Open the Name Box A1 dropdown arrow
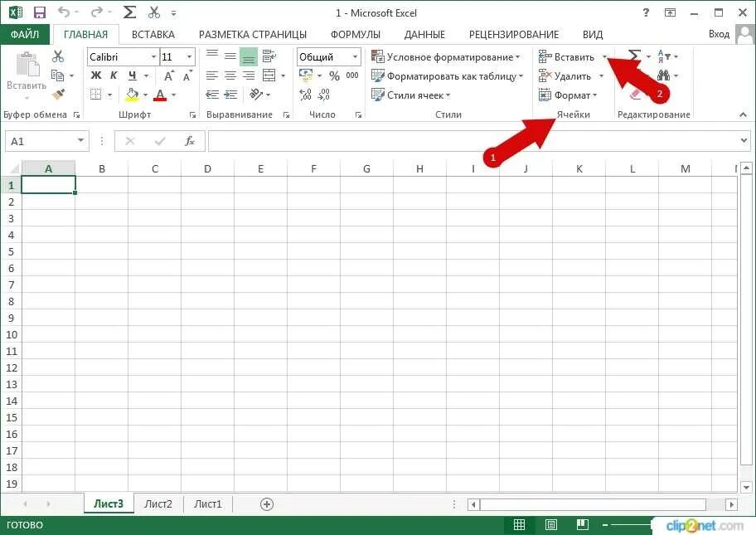The width and height of the screenshot is (756, 535). click(80, 141)
